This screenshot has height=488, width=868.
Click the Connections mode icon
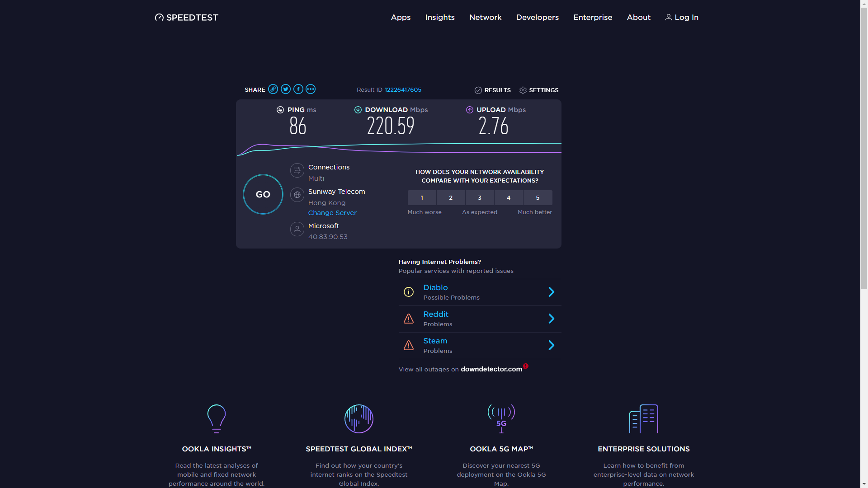(x=297, y=171)
